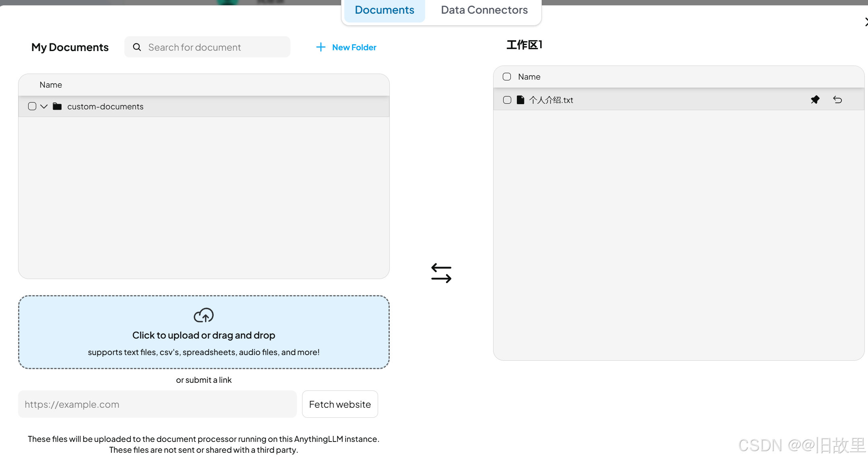Focus the Search for document field
This screenshot has height=460, width=868.
pos(215,47)
